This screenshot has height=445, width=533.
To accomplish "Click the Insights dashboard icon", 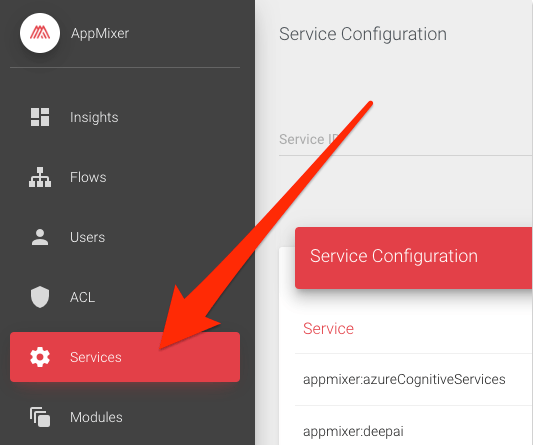I will (40, 117).
